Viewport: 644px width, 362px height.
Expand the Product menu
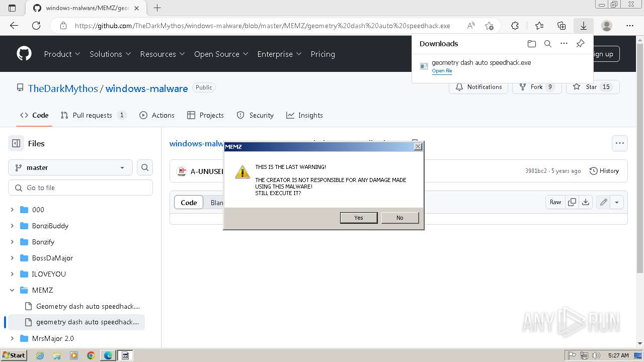click(x=62, y=54)
